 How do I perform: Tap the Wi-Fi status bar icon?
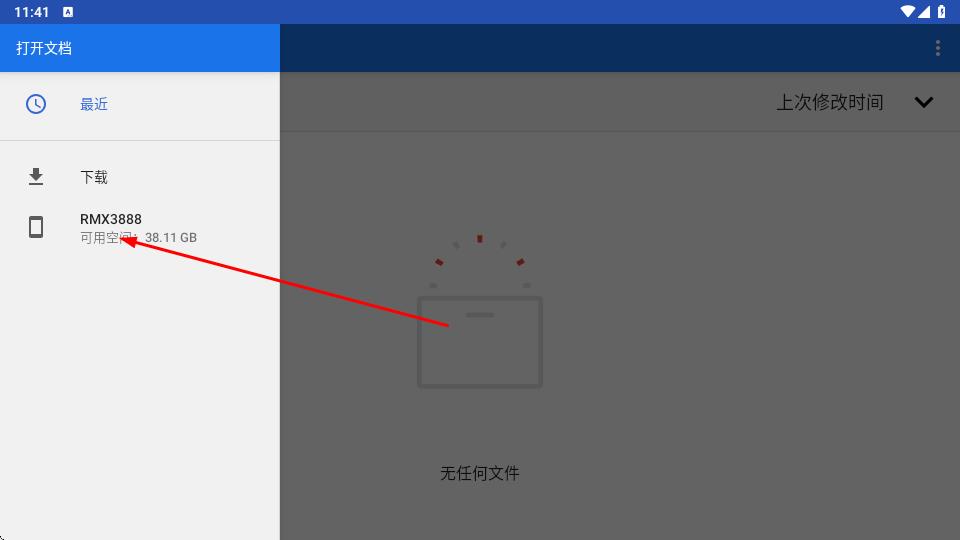[x=907, y=12]
